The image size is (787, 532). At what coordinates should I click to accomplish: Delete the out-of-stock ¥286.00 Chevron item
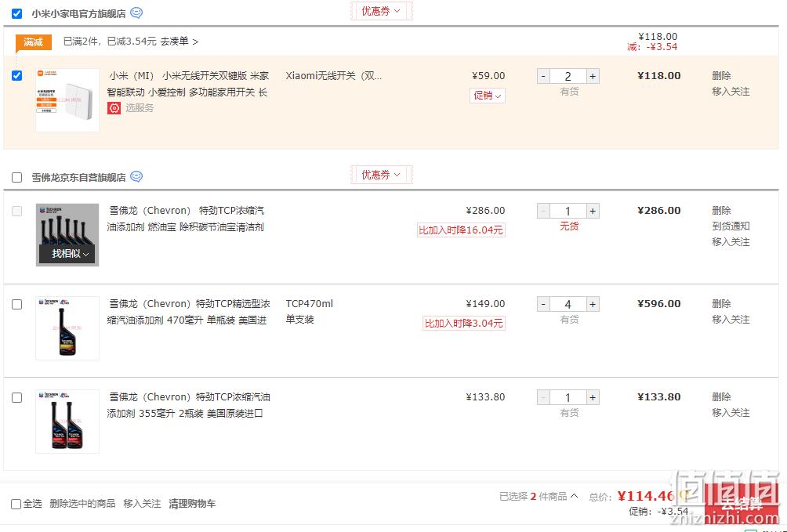pos(721,210)
